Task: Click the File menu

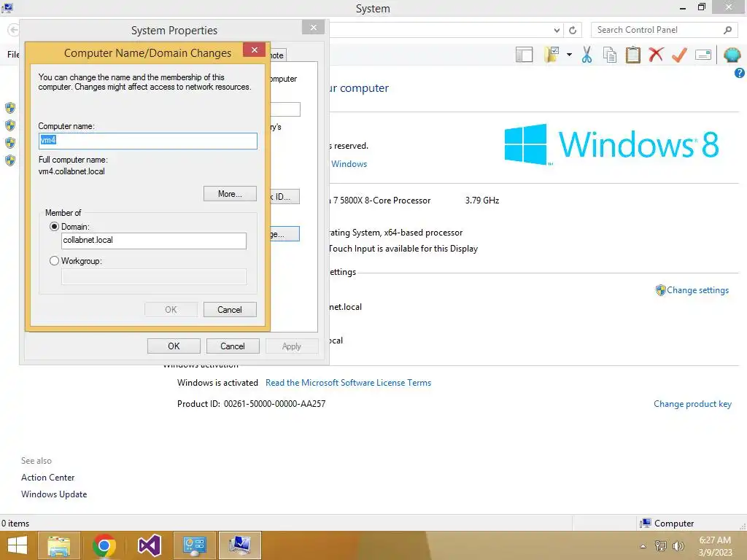Action: point(13,55)
